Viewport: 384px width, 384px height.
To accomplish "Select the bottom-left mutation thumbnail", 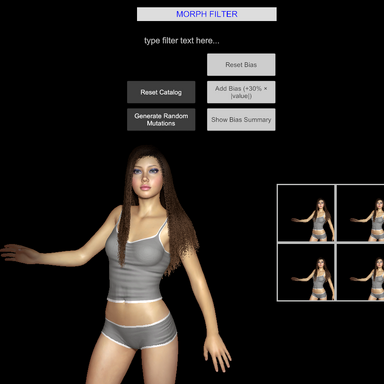I will pos(306,272).
